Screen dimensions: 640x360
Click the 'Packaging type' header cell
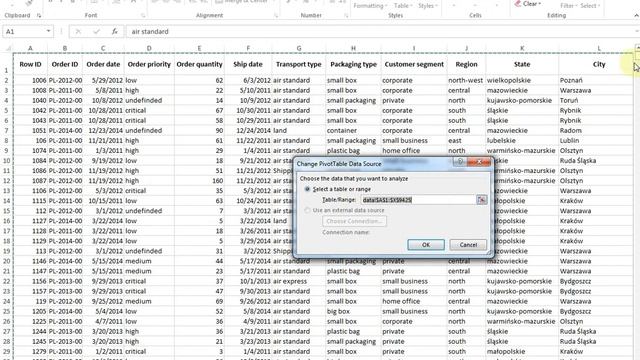(x=353, y=64)
